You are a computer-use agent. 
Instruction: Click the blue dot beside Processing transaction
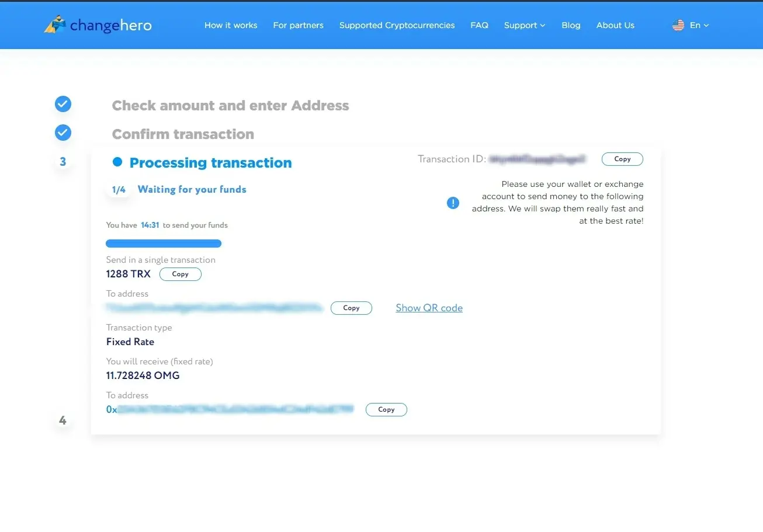117,162
